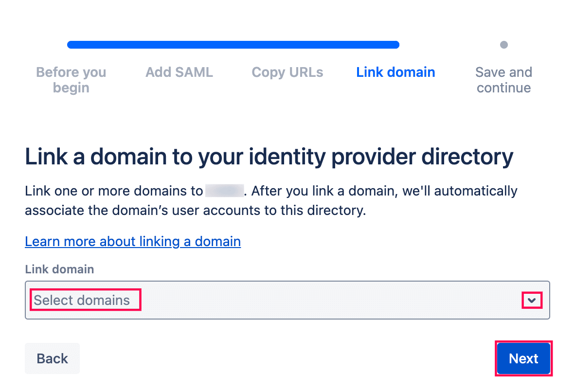Switch to the 'Copy URLs' step
The image size is (575, 392).
coord(287,72)
